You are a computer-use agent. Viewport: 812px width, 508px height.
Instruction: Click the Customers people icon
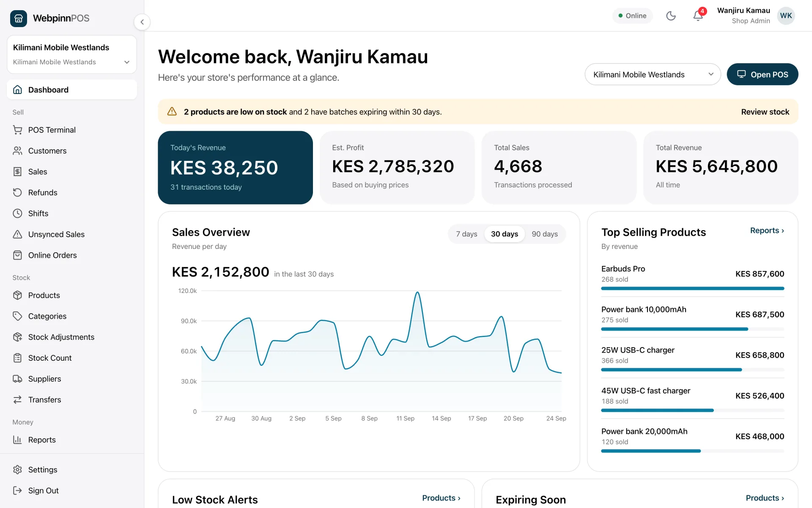(x=17, y=151)
